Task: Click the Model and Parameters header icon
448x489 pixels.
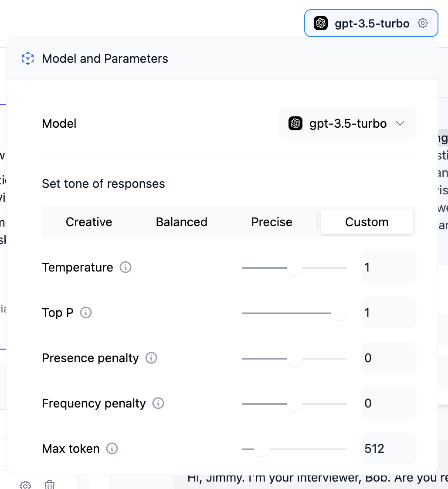Action: [x=28, y=58]
